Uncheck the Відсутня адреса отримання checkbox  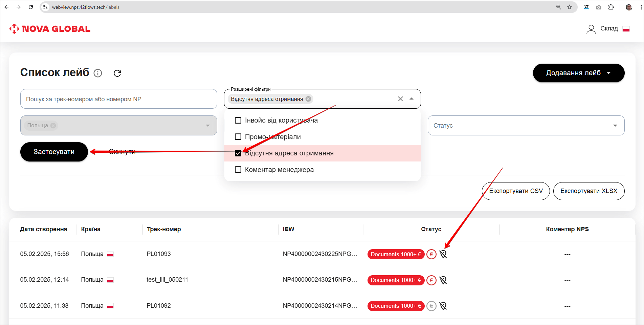coord(238,153)
